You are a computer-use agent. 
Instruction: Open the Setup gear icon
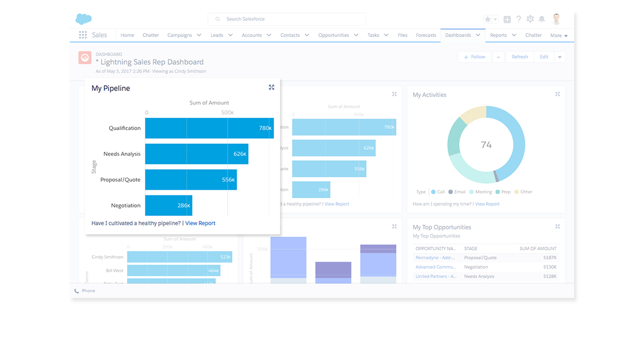click(530, 19)
